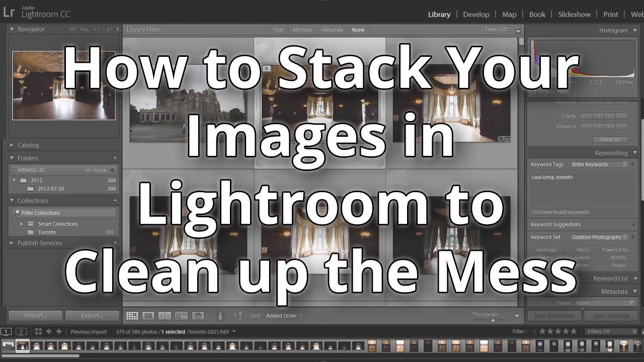Click the keyword box containing casa loma, toronto
The height and width of the screenshot is (362, 644).
click(x=582, y=190)
